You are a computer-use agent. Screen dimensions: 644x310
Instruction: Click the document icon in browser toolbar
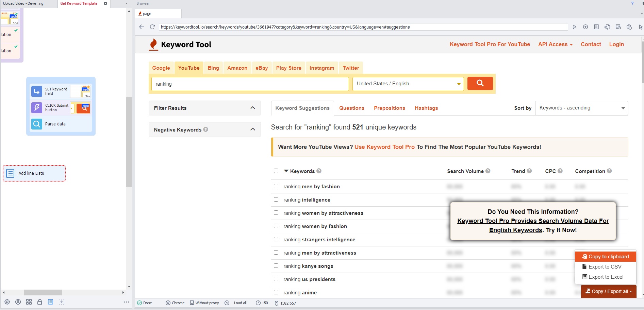click(x=596, y=27)
